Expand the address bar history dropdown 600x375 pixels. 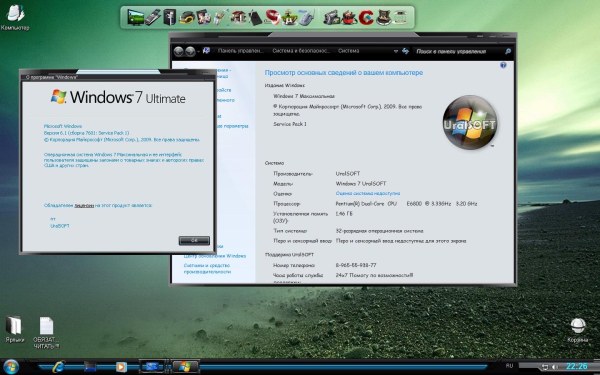click(x=395, y=51)
